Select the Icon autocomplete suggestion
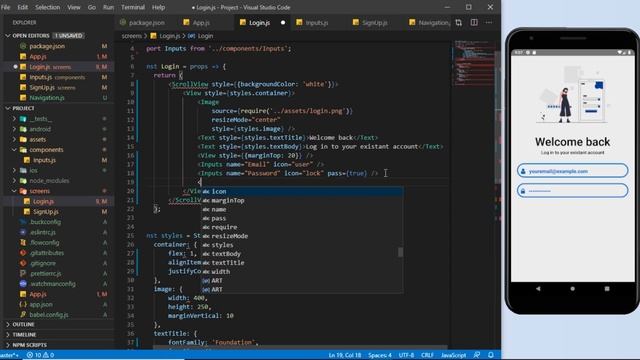Viewport: 640px width, 360px height. (x=302, y=191)
